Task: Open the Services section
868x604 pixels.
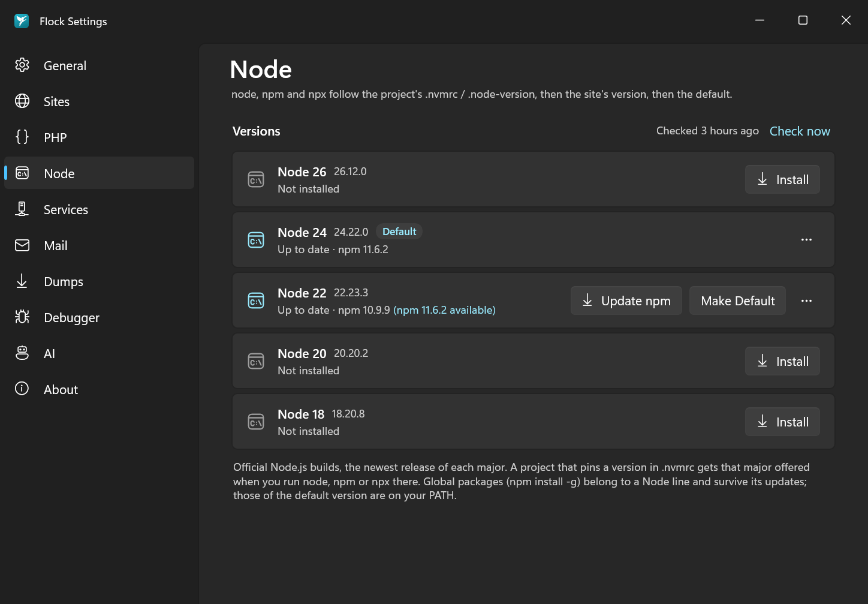Action: click(99, 209)
